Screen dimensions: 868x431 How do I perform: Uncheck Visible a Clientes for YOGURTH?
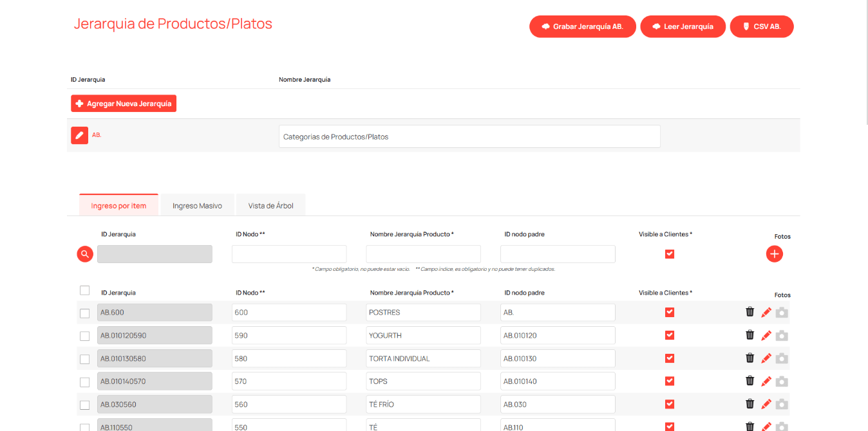(669, 335)
